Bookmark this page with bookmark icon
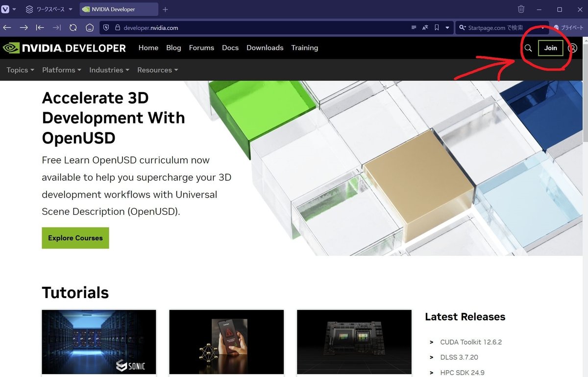Image resolution: width=588 pixels, height=377 pixels. [x=437, y=28]
